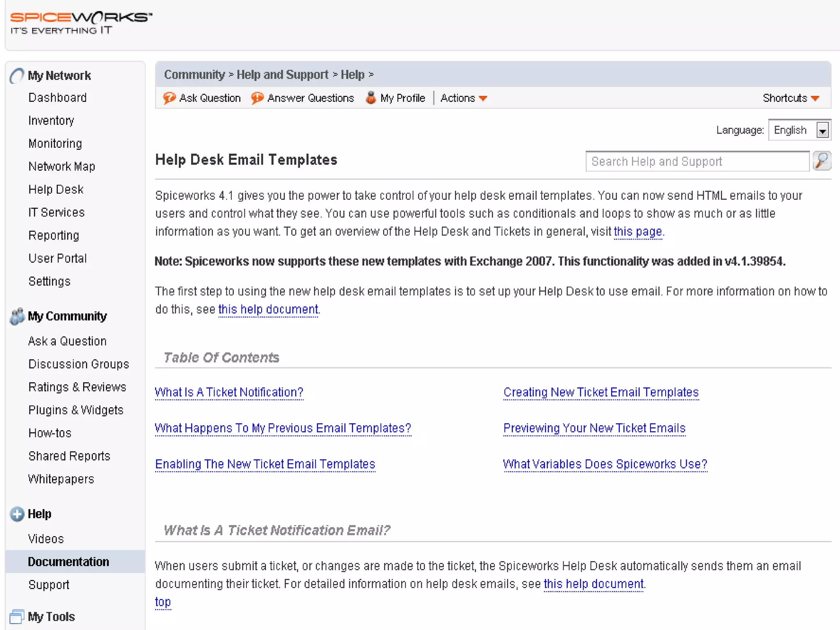The width and height of the screenshot is (840, 630).
Task: Click the Help and Support breadcrumb
Action: (282, 75)
